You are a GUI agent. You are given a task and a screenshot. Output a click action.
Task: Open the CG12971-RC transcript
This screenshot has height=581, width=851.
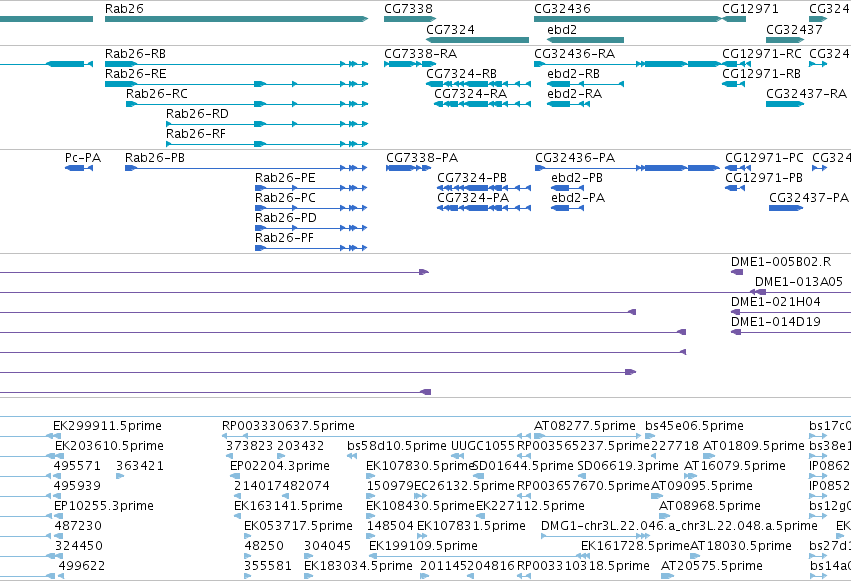(x=736, y=64)
